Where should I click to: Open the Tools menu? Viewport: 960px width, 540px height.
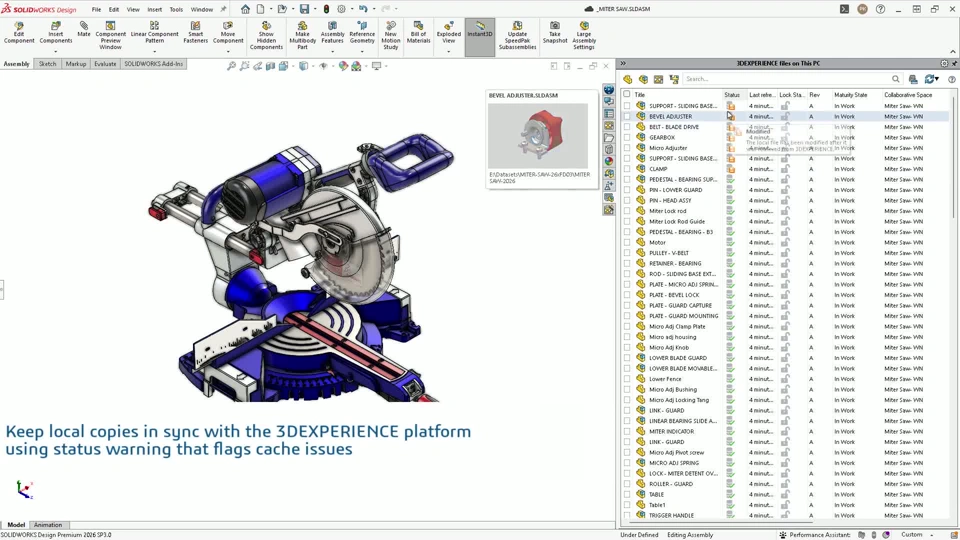click(x=176, y=10)
